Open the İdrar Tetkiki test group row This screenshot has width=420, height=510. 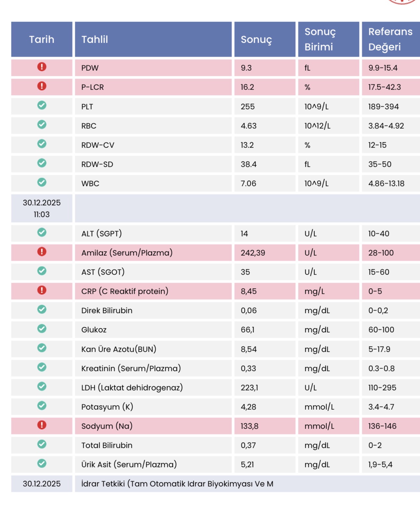pos(216,484)
